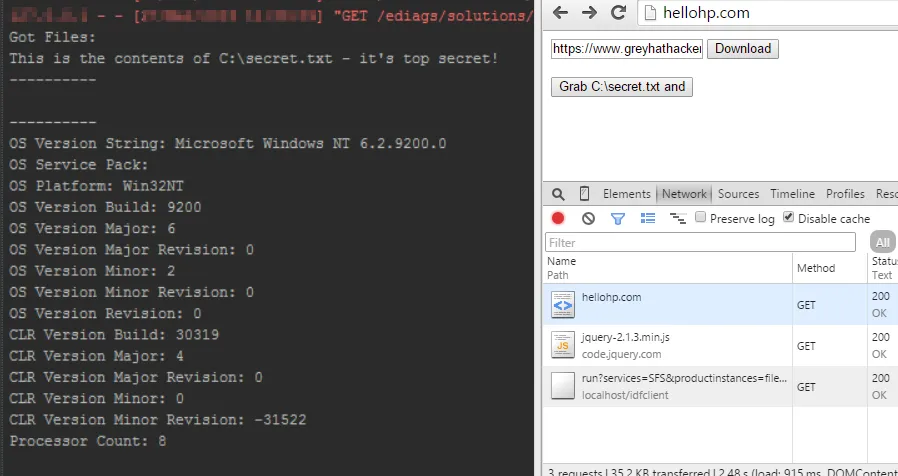Open the Timeline tab
The width and height of the screenshot is (898, 476).
point(792,194)
